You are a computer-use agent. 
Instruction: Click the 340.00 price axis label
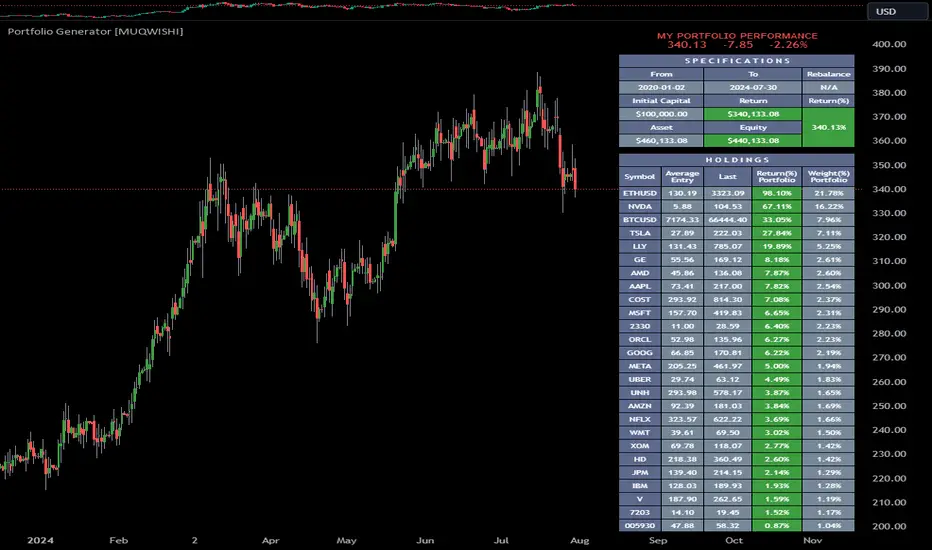(x=889, y=189)
